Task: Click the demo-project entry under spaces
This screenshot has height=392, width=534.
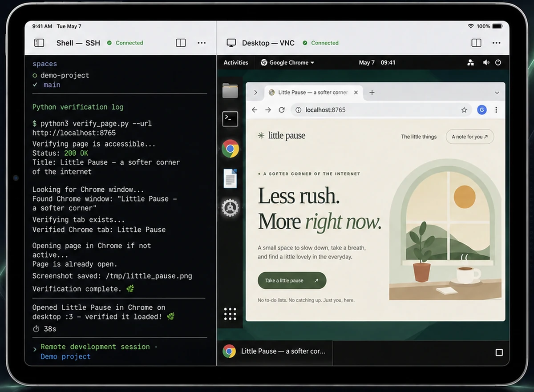Action: 61,75
